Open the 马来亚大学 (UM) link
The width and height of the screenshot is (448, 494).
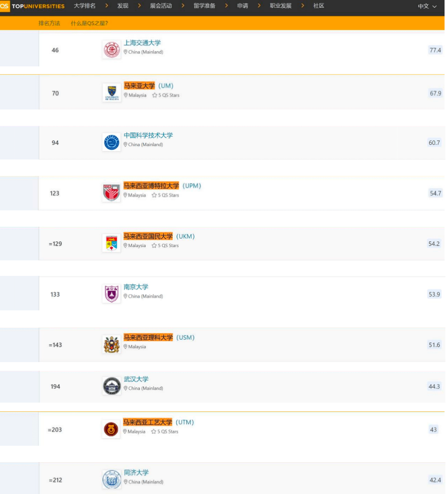point(148,86)
